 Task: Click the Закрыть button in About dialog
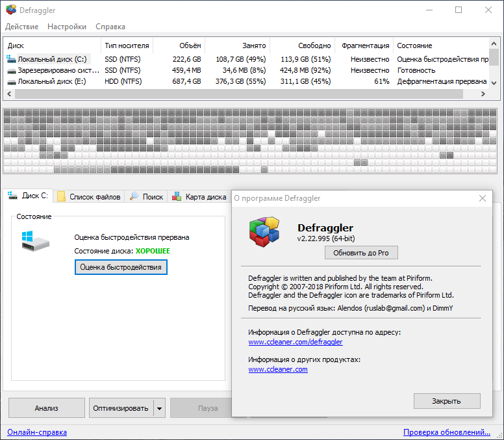(x=447, y=401)
